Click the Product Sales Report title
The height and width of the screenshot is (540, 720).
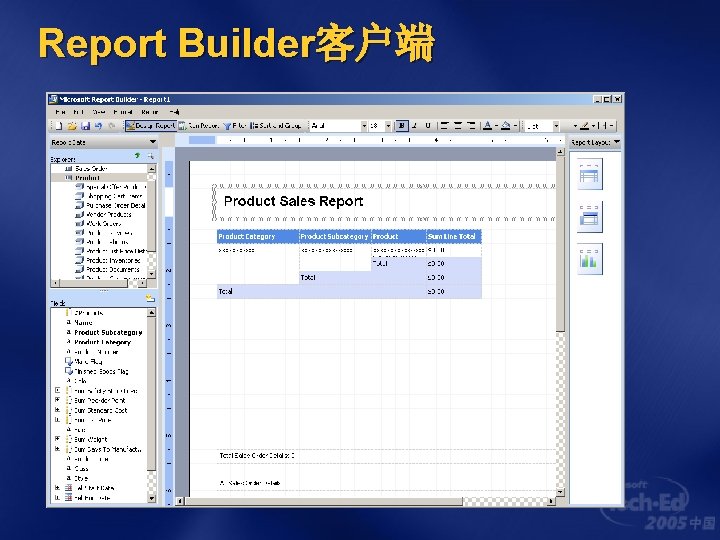(x=293, y=201)
